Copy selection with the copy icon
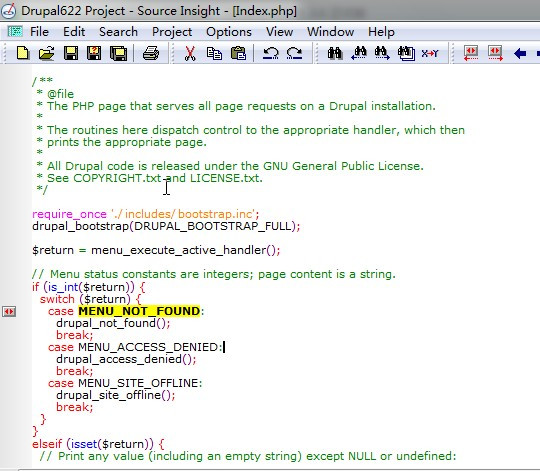Image resolution: width=540 pixels, height=471 pixels. pos(214,53)
